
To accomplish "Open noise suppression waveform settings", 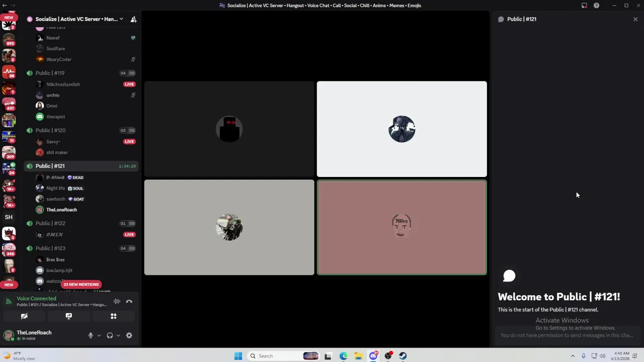I will point(117,302).
